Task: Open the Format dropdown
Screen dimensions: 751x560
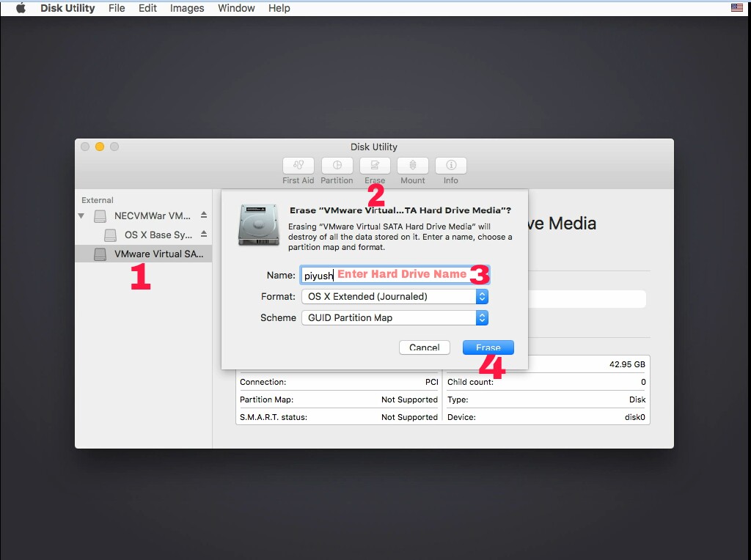Action: pos(395,297)
